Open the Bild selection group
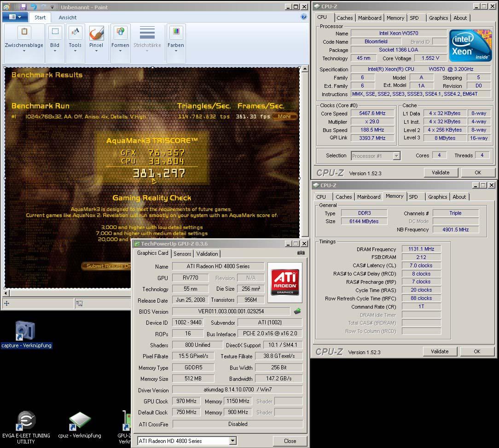The image size is (499, 448). pos(55,43)
